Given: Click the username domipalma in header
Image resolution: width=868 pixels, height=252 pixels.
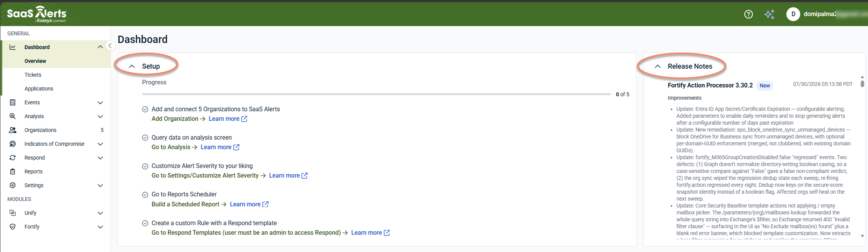Looking at the screenshot, I should (x=820, y=14).
